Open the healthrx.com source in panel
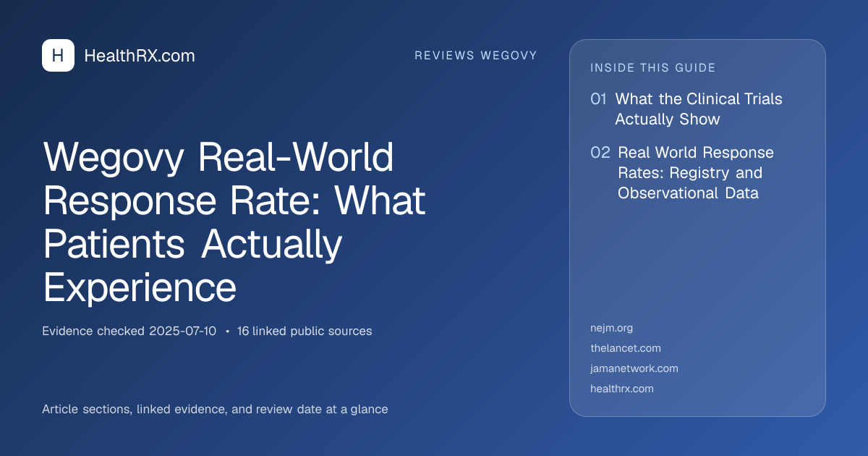868x456 pixels. (x=622, y=389)
